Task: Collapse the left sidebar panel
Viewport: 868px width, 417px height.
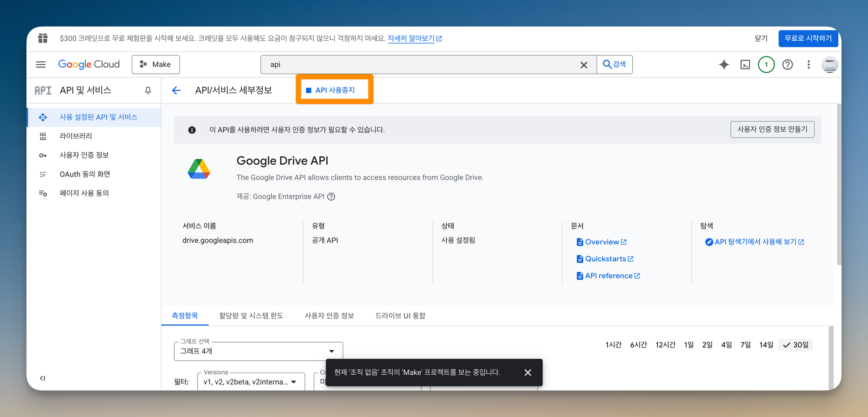Action: click(42, 378)
